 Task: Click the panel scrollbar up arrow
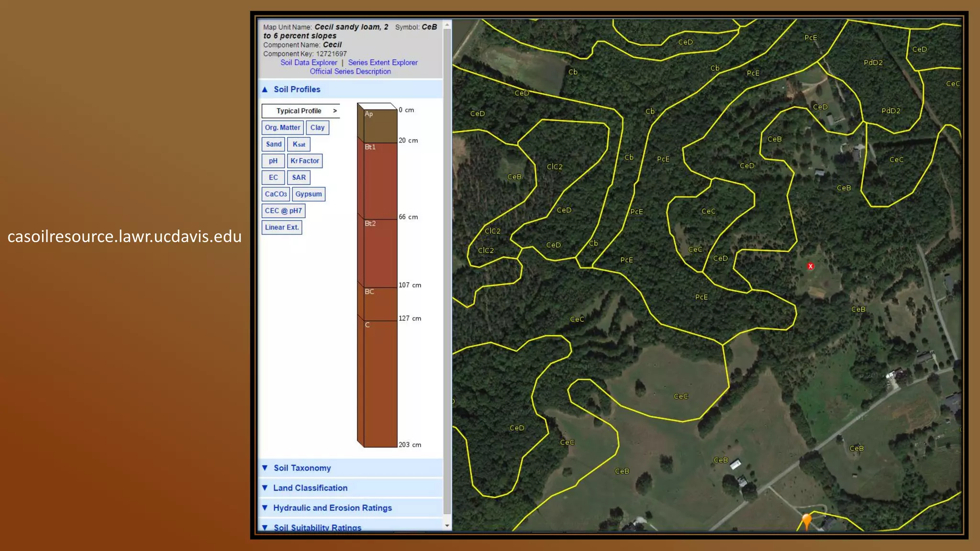(x=447, y=24)
